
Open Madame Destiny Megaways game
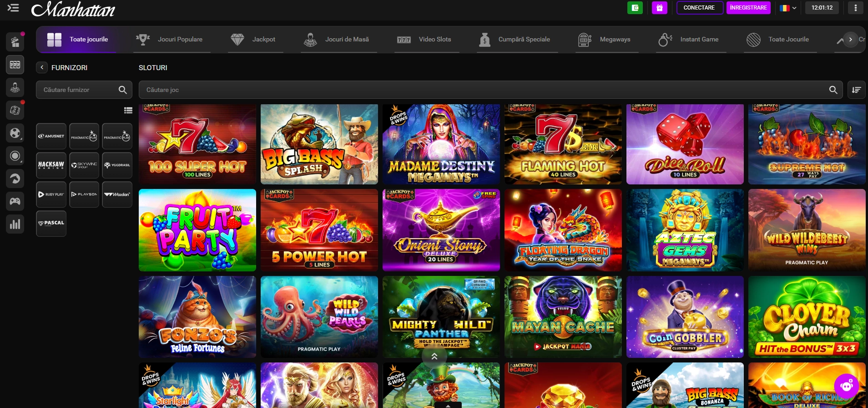click(x=441, y=144)
